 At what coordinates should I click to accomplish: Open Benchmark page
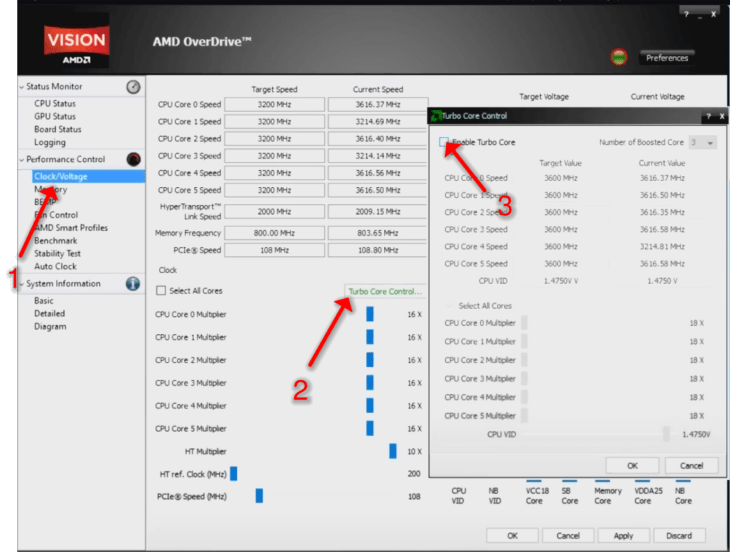tap(55, 241)
